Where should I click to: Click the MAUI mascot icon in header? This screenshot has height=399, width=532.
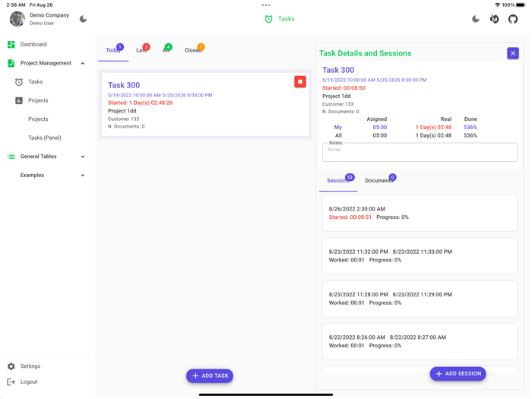494,19
